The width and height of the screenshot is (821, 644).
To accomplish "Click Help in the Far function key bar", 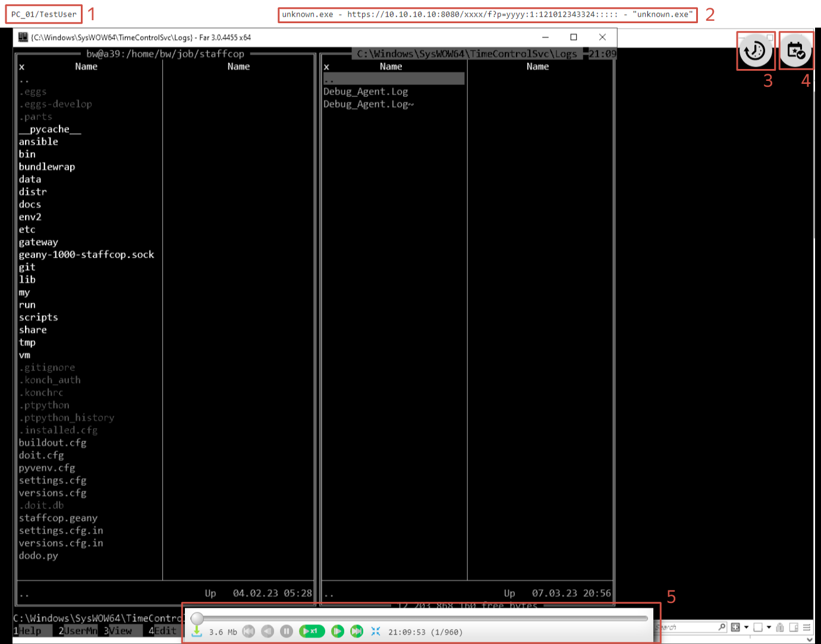I will 30,631.
